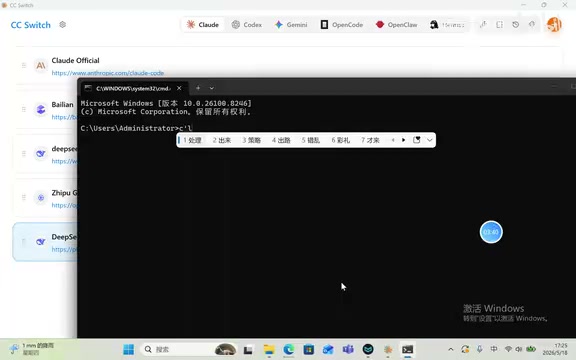Image resolution: width=576 pixels, height=360 pixels.
Task: Grab the drag handle of Claude Official row
Action: pyautogui.click(x=24, y=65)
